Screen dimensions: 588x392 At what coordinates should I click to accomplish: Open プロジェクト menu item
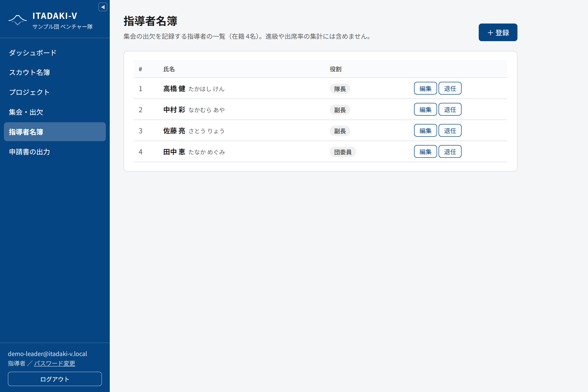[x=55, y=92]
